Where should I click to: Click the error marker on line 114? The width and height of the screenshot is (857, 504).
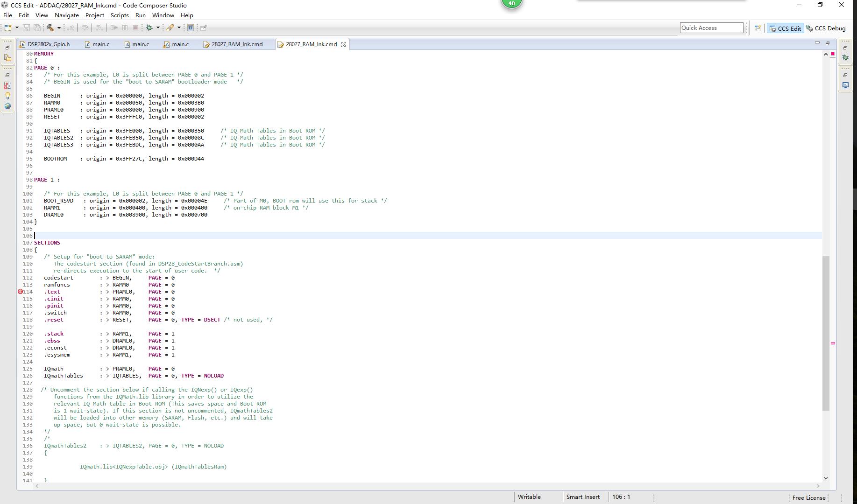pyautogui.click(x=20, y=292)
